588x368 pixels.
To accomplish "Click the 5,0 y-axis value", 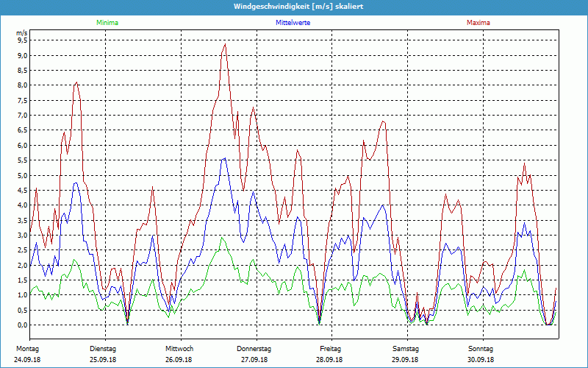I will [x=23, y=175].
